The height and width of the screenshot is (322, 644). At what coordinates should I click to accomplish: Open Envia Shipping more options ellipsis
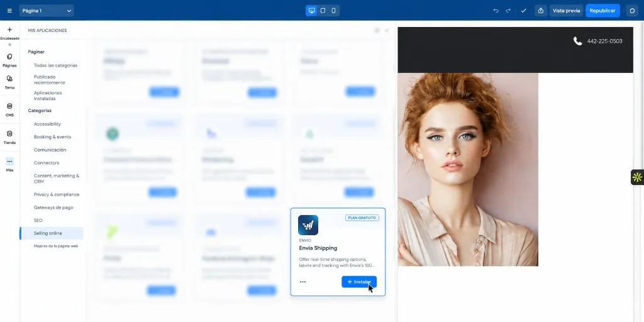pos(303,282)
